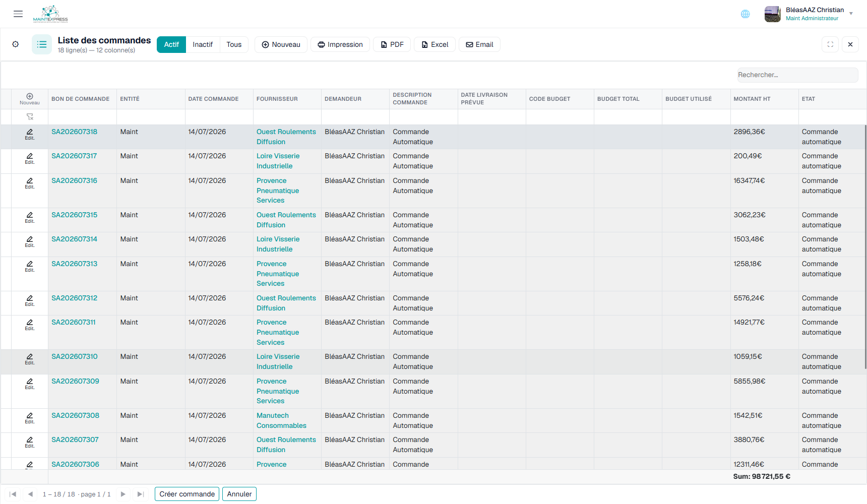
Task: Edit order SA202607314
Action: click(30, 241)
